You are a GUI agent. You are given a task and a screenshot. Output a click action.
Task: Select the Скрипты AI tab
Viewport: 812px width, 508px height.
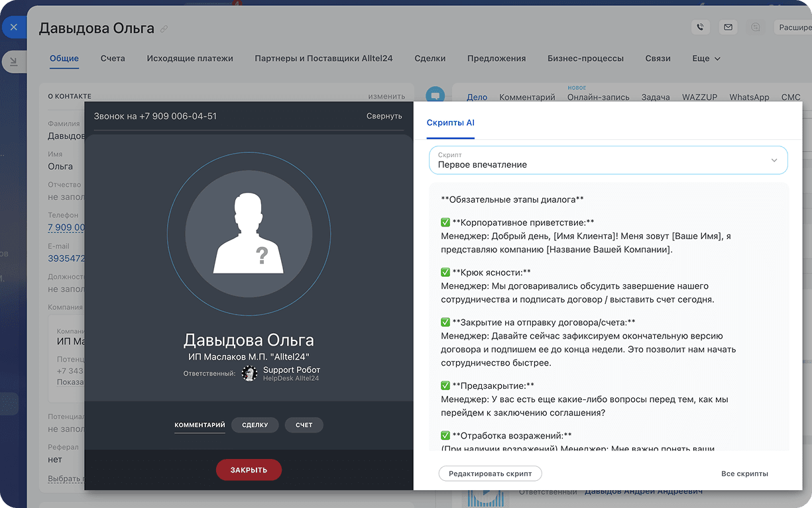click(451, 123)
